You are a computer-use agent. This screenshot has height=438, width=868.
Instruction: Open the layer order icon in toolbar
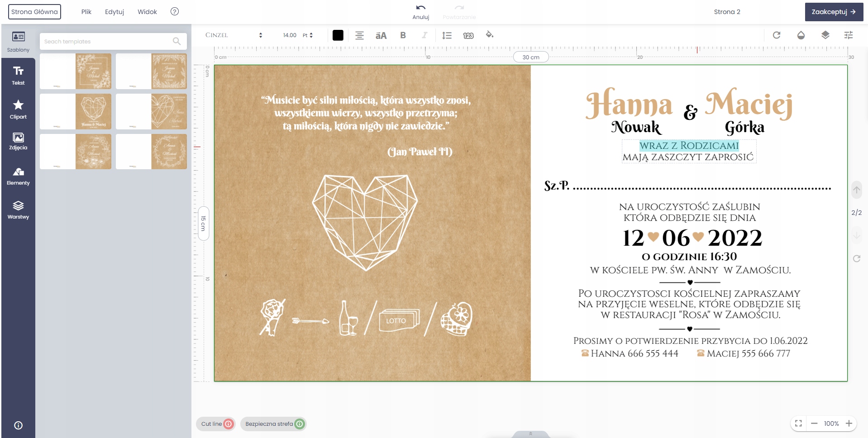(x=825, y=35)
